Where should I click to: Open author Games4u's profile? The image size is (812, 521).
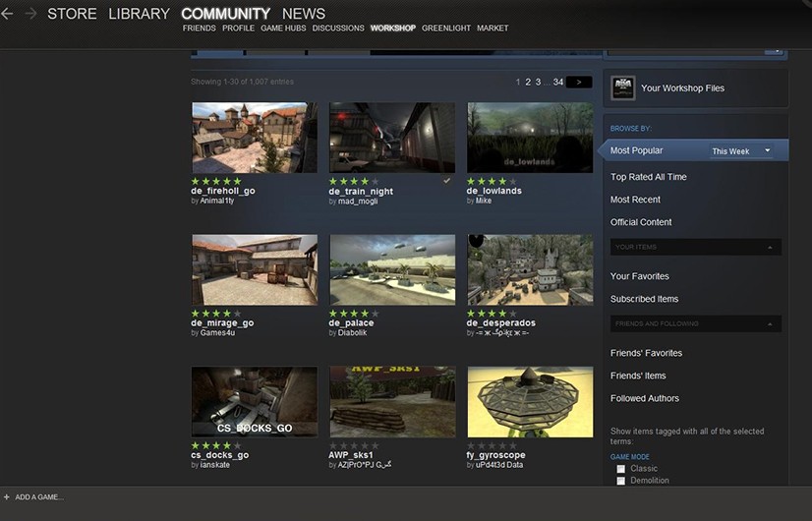pos(217,332)
